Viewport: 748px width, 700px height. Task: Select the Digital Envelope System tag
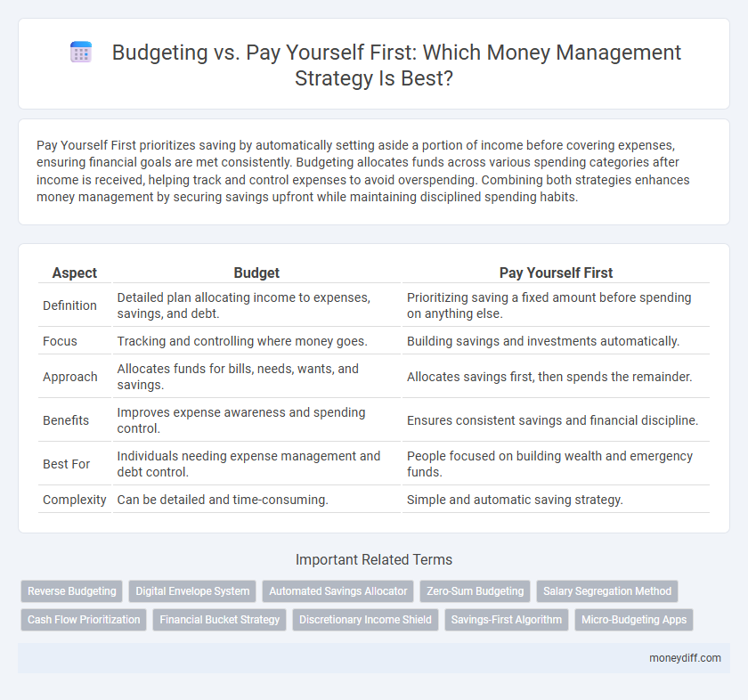point(192,590)
